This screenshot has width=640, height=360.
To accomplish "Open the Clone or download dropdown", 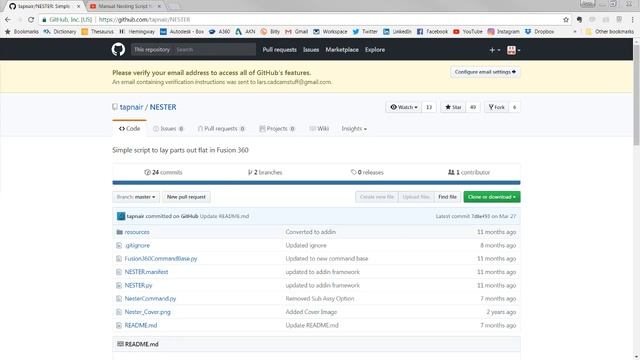I will click(x=491, y=197).
